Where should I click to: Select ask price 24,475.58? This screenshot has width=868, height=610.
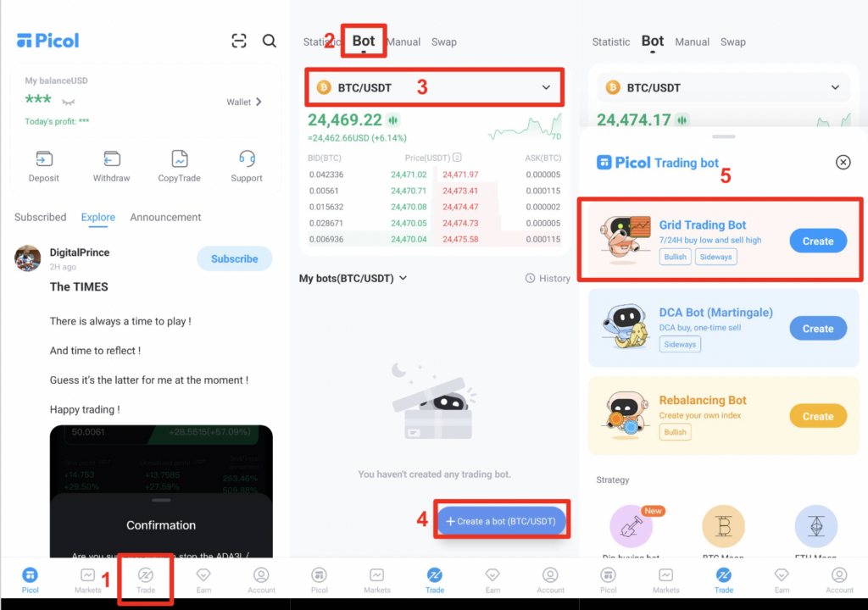click(x=460, y=239)
